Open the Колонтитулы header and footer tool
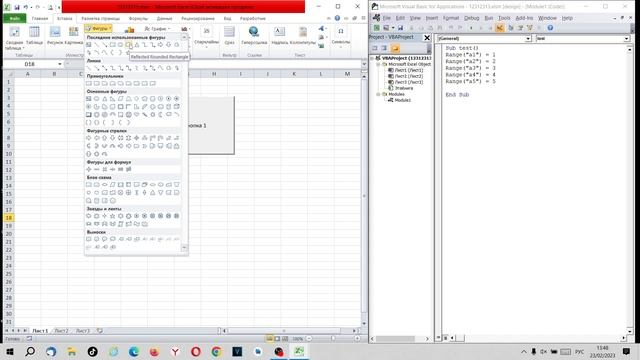Viewport: 640px width, 360px height. [x=303, y=36]
